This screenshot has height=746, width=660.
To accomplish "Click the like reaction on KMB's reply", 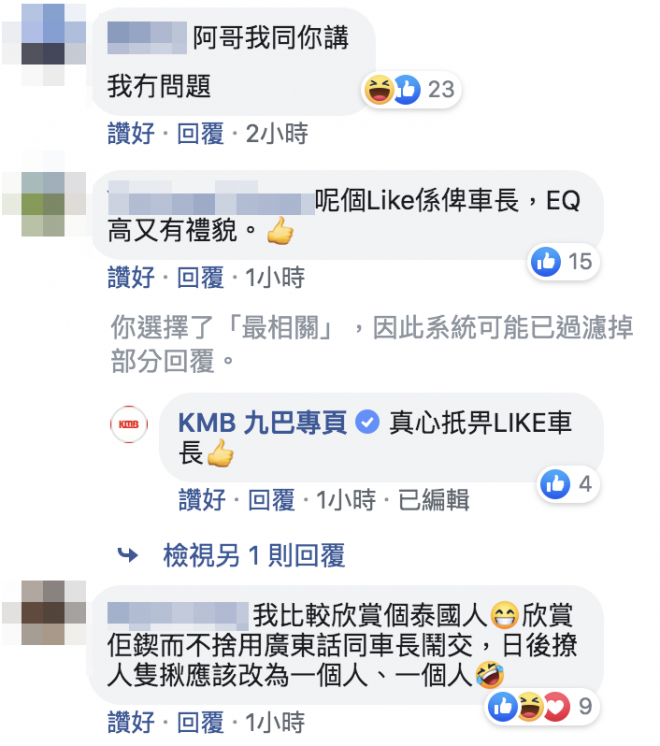I will 555,484.
